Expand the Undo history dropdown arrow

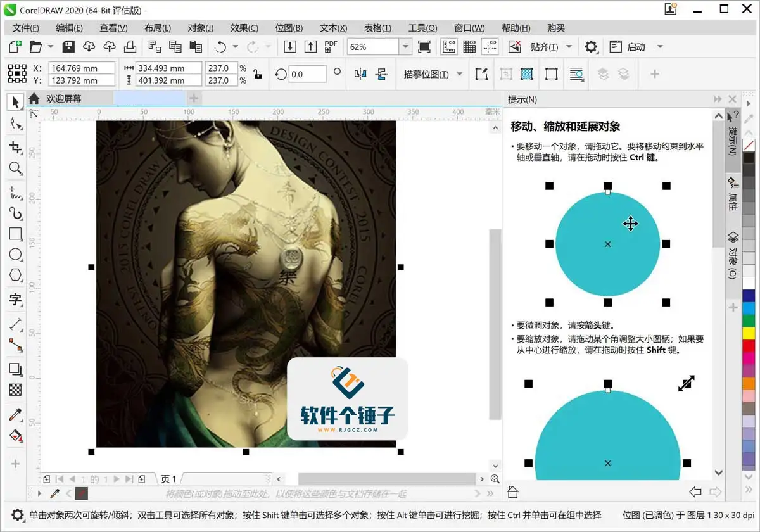[236, 47]
